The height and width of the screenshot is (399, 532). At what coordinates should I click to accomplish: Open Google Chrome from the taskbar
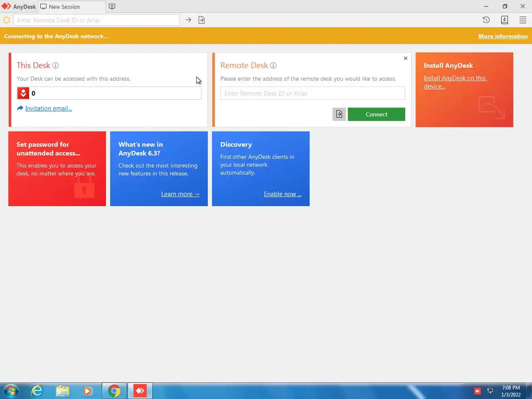[114, 391]
